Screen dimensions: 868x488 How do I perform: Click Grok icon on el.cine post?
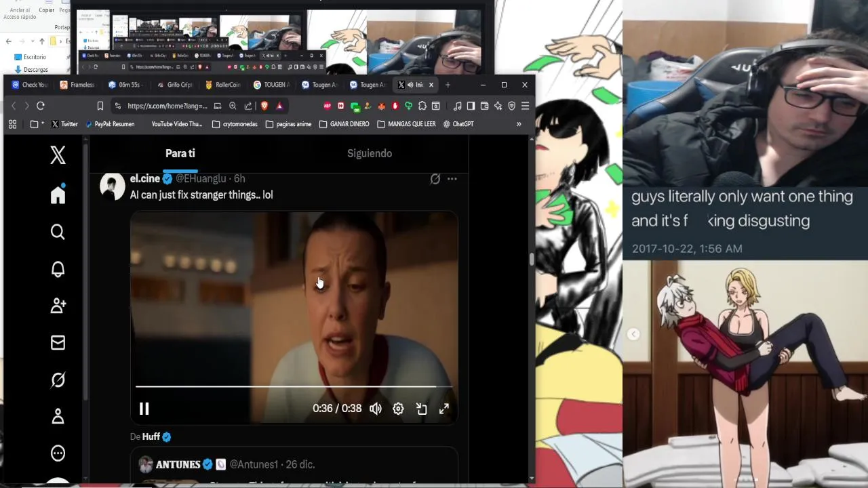coord(435,179)
